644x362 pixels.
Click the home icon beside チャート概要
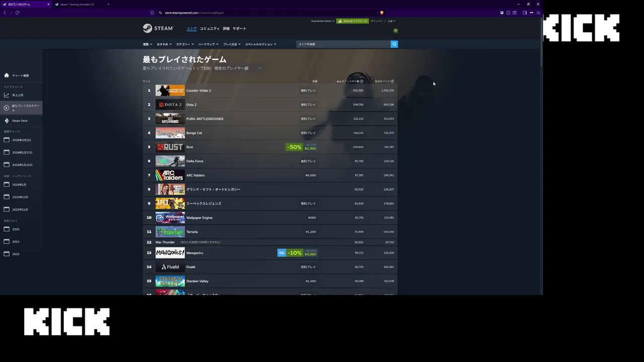(x=7, y=75)
